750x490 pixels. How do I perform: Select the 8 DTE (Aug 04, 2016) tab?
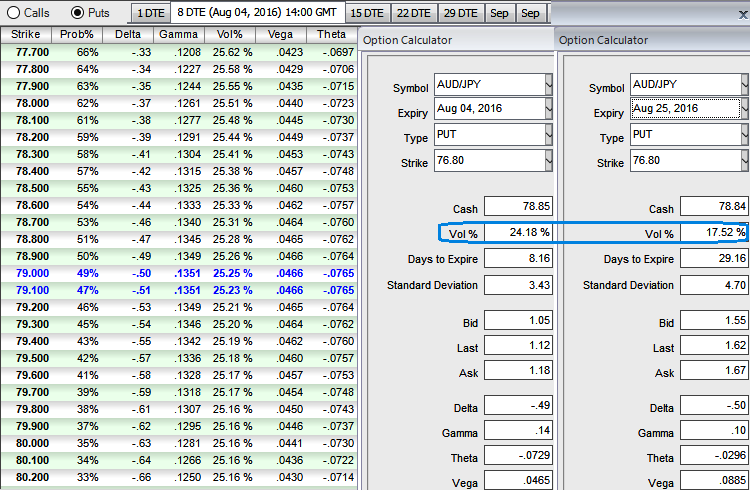click(256, 14)
